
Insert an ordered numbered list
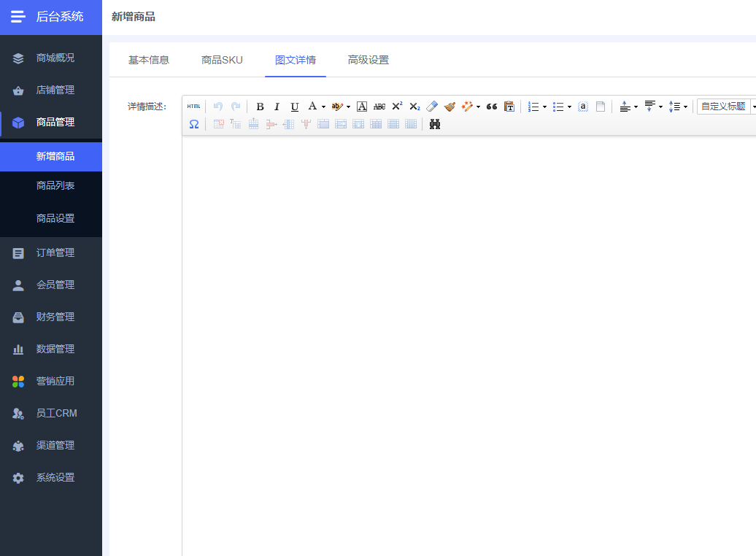[x=533, y=107]
